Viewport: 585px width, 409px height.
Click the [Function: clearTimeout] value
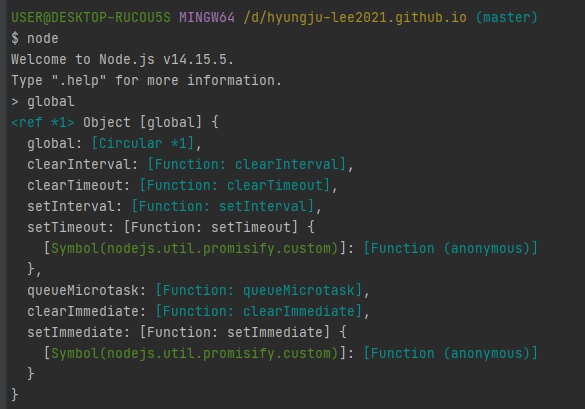[x=235, y=185]
